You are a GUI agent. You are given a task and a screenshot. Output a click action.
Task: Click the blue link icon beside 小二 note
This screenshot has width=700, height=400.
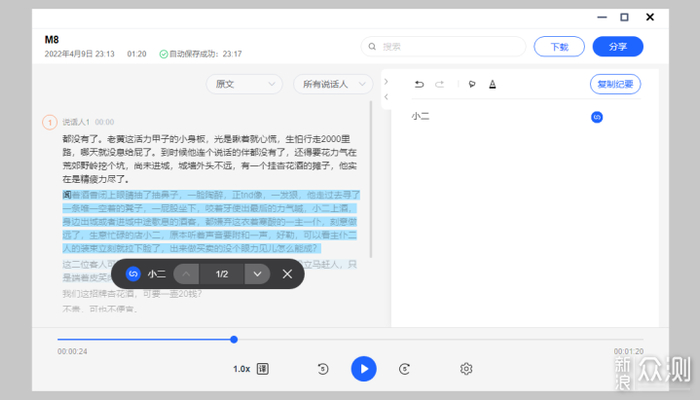597,117
